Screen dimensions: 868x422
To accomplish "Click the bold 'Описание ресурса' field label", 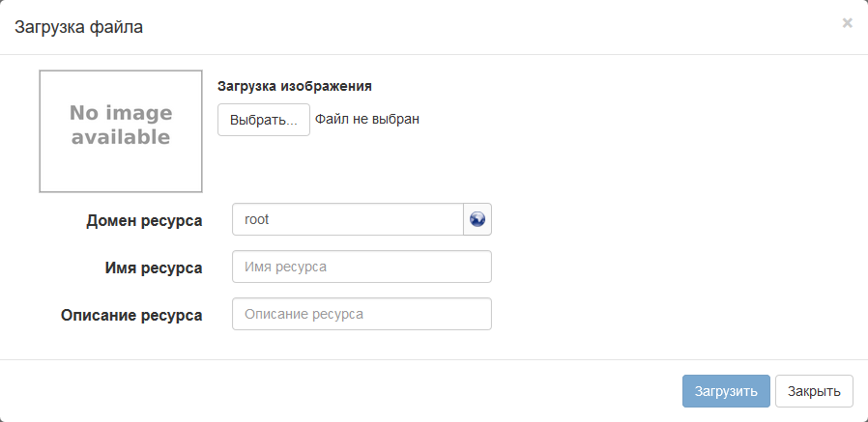I will click(131, 315).
